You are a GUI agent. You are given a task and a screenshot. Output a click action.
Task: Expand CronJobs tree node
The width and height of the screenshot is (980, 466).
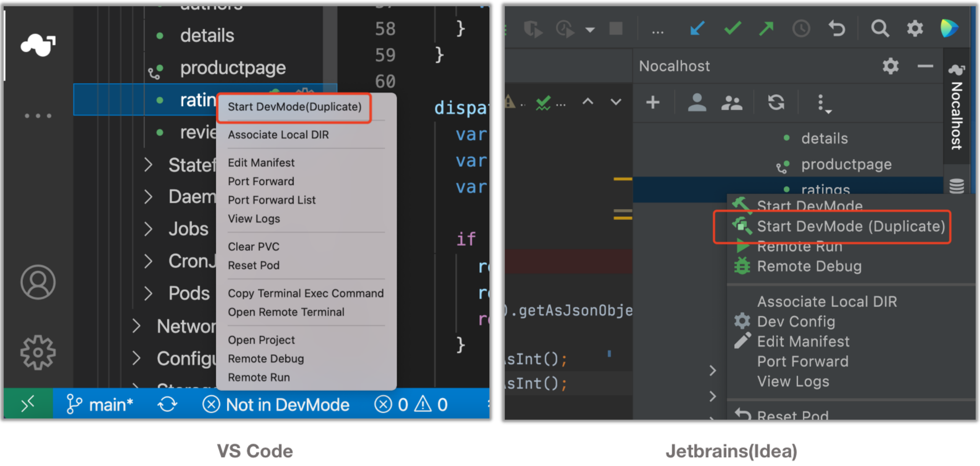pos(148,261)
